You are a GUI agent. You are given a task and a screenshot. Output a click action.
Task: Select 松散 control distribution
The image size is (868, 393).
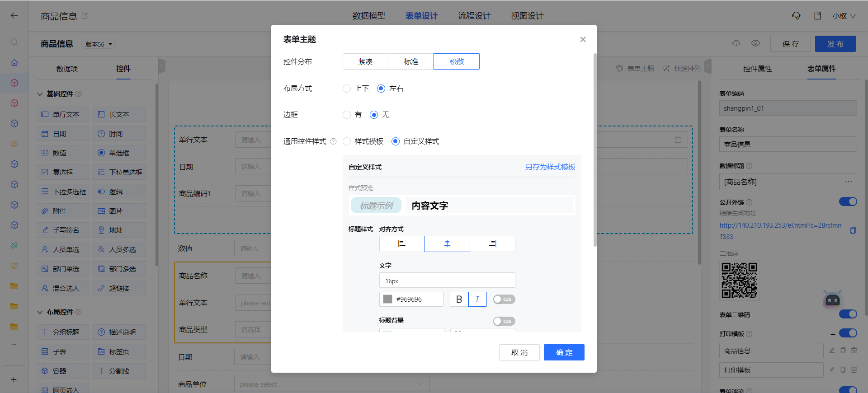pos(457,61)
